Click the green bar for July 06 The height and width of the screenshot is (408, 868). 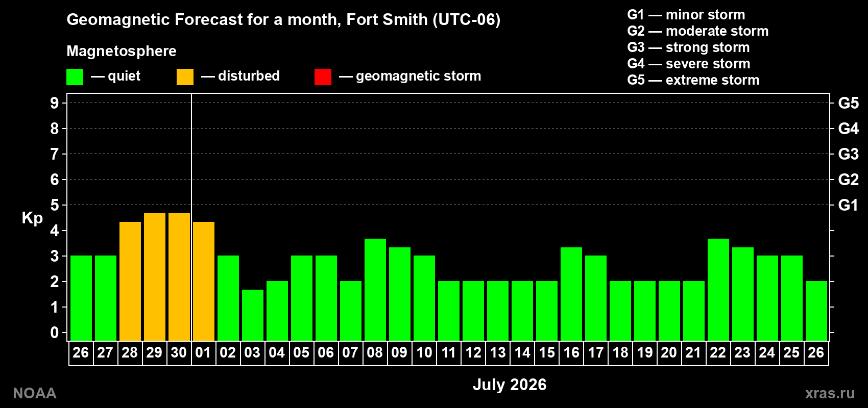pyautogui.click(x=326, y=298)
